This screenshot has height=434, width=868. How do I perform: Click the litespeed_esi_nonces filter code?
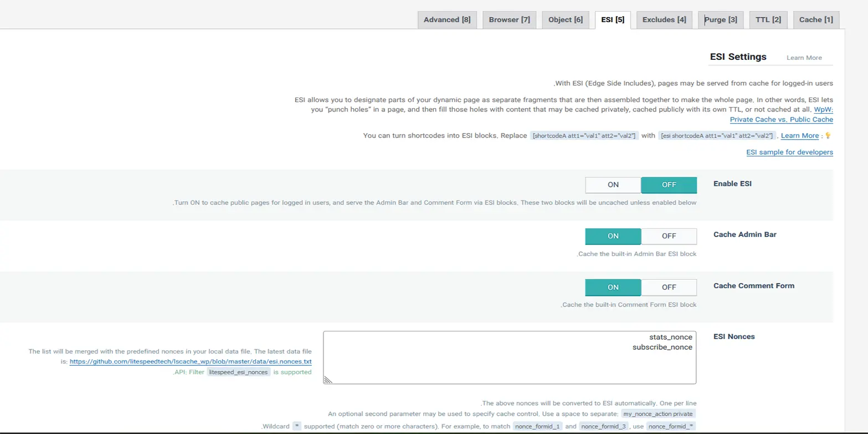(x=239, y=372)
